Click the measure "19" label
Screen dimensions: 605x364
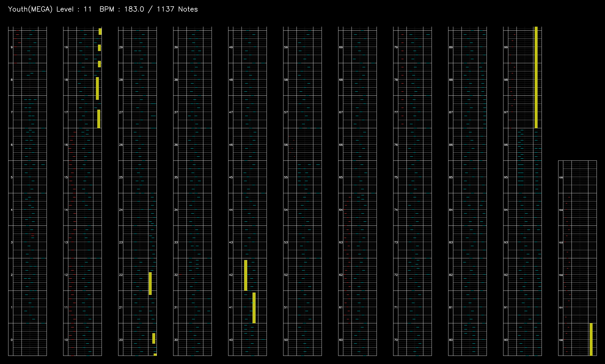click(x=66, y=47)
